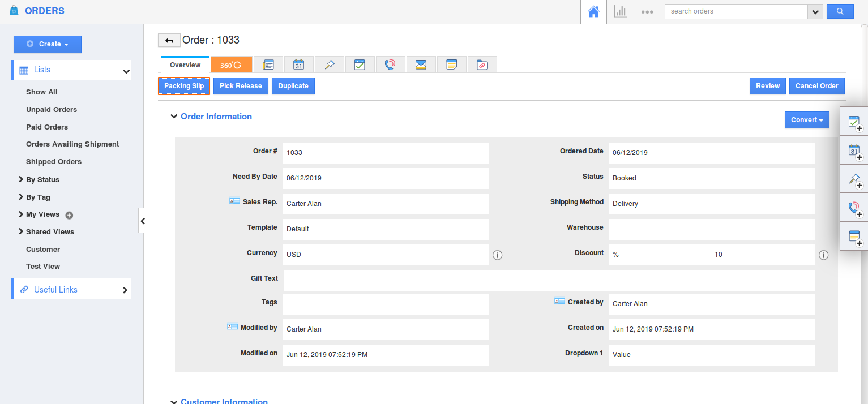
Task: Open the tasks checkmark tab icon
Action: 360,65
